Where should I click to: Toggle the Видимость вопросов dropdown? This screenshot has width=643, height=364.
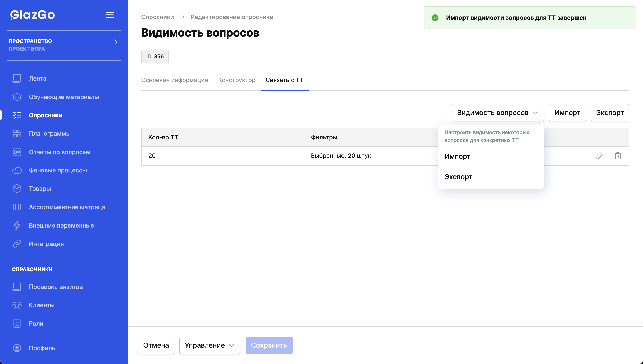point(498,113)
